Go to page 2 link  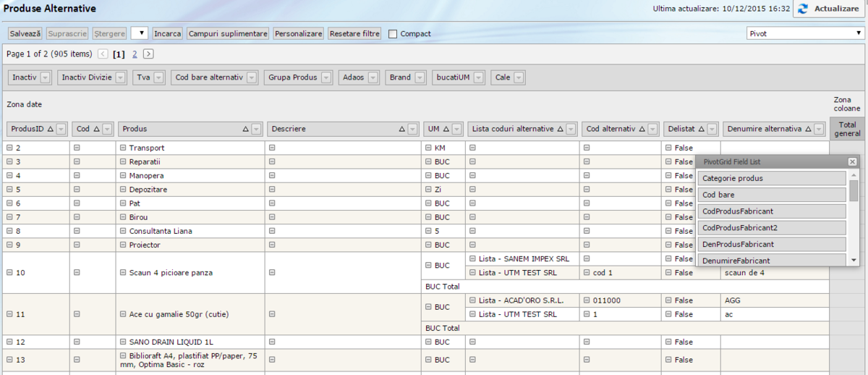click(135, 54)
